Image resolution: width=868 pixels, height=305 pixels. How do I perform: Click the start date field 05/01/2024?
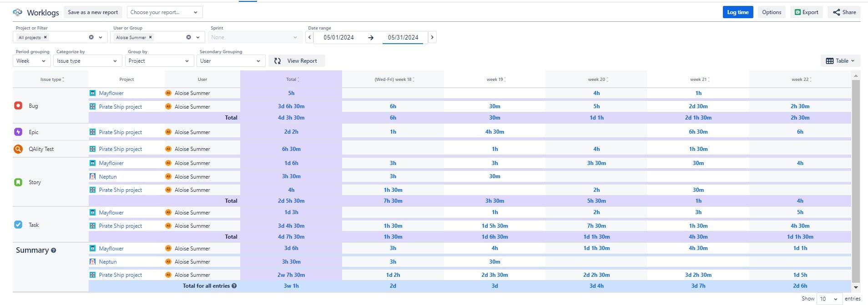tap(338, 37)
